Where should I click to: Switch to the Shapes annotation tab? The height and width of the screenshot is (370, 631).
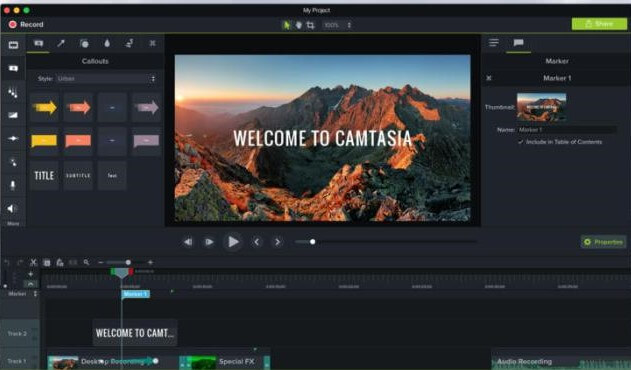84,43
